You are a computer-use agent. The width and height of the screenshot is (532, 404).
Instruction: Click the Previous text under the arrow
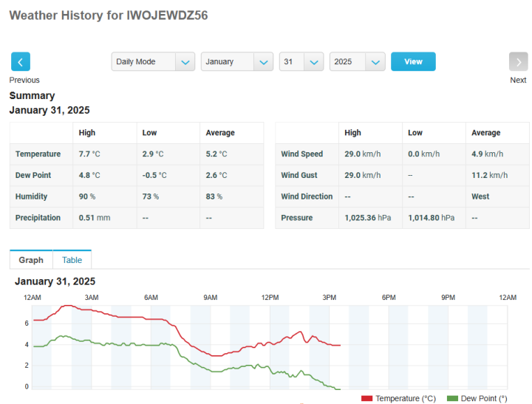click(24, 80)
